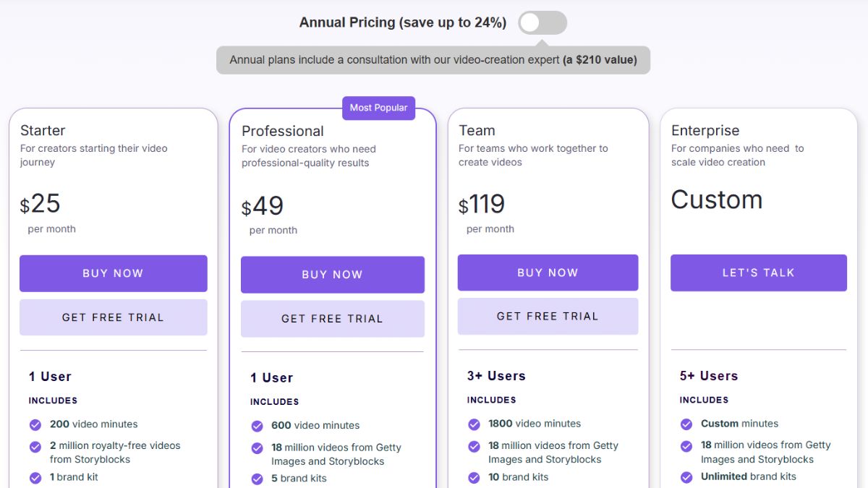Start free trial for the Professional plan
The width and height of the screenshot is (868, 488).
tap(333, 319)
